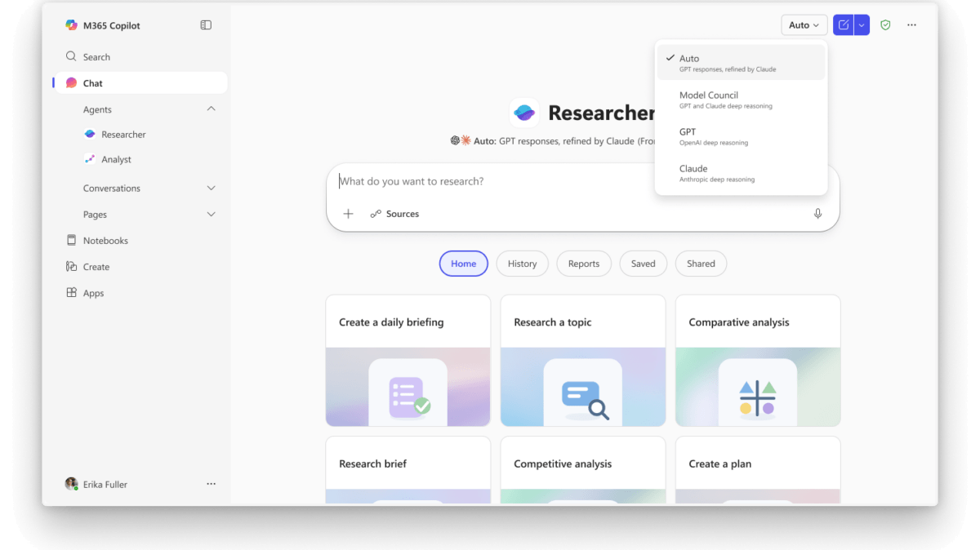980x550 pixels.
Task: Click the plus icon in prompt box
Action: point(349,214)
